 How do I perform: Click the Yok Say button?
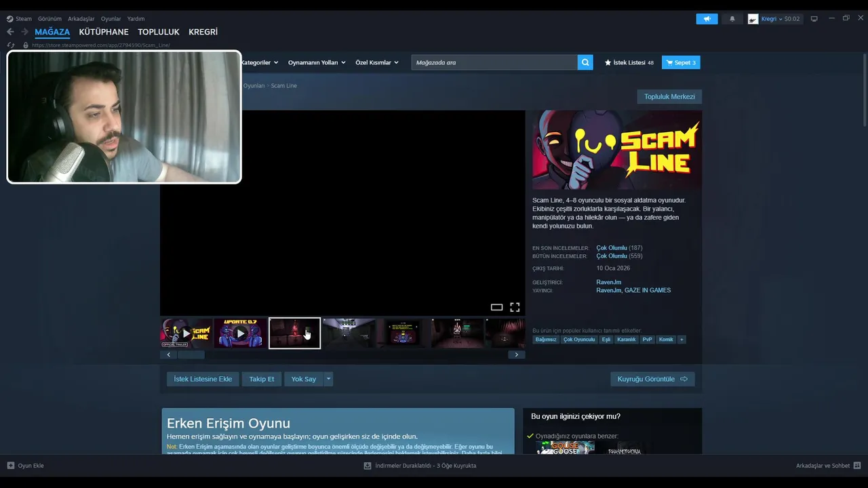pos(303,379)
